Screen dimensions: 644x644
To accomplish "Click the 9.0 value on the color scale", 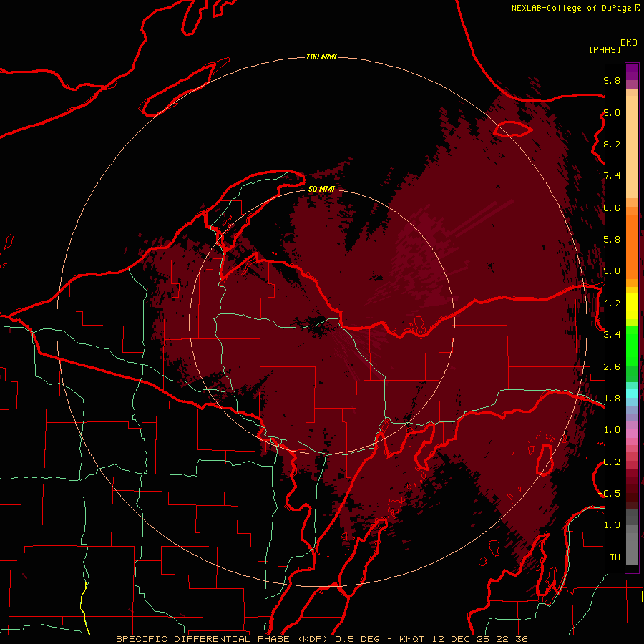I will pos(612,112).
